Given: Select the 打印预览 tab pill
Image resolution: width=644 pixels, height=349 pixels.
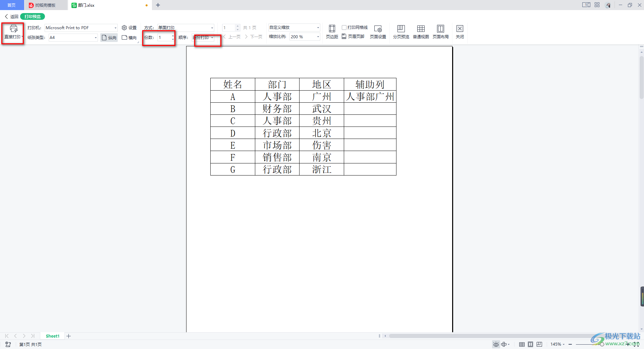Looking at the screenshot, I should [x=33, y=16].
